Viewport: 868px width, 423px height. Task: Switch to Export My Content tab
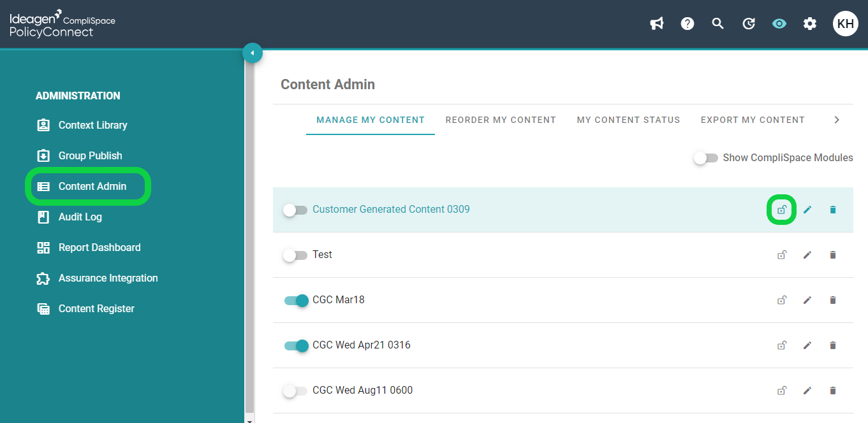click(x=753, y=120)
